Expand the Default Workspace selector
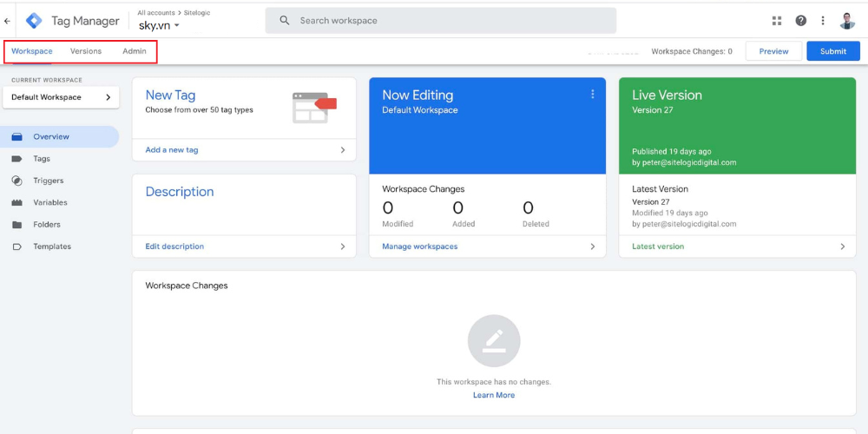The height and width of the screenshot is (434, 868). pyautogui.click(x=61, y=97)
